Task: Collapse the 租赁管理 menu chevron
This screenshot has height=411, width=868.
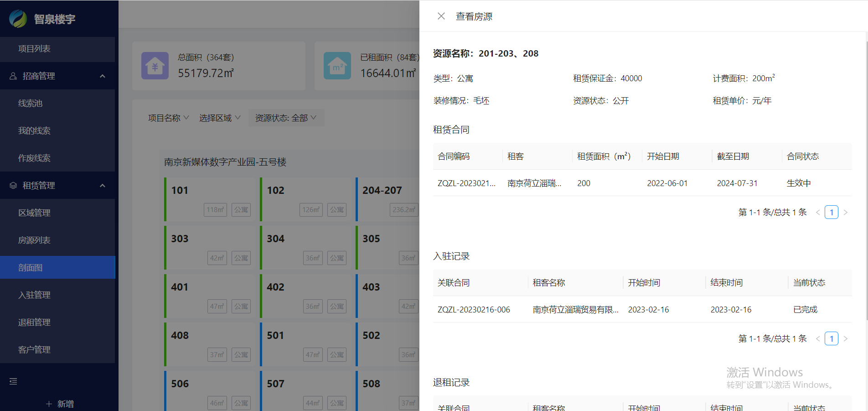Action: [103, 186]
